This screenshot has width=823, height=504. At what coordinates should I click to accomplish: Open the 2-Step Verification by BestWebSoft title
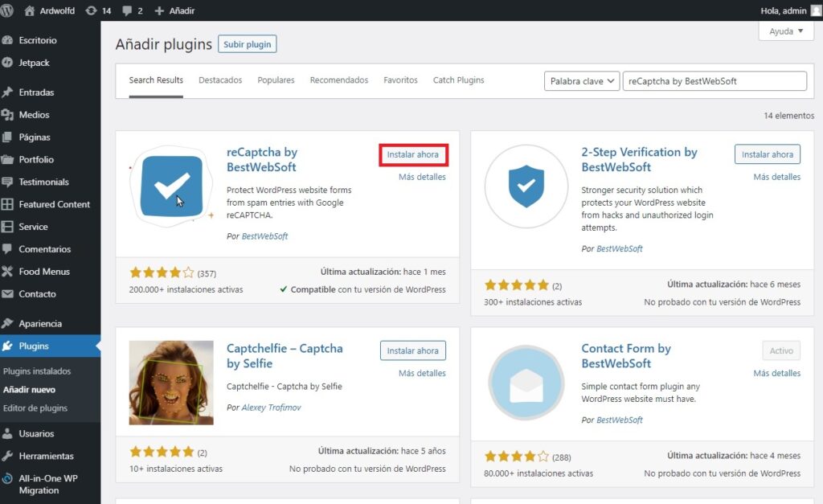tap(639, 160)
